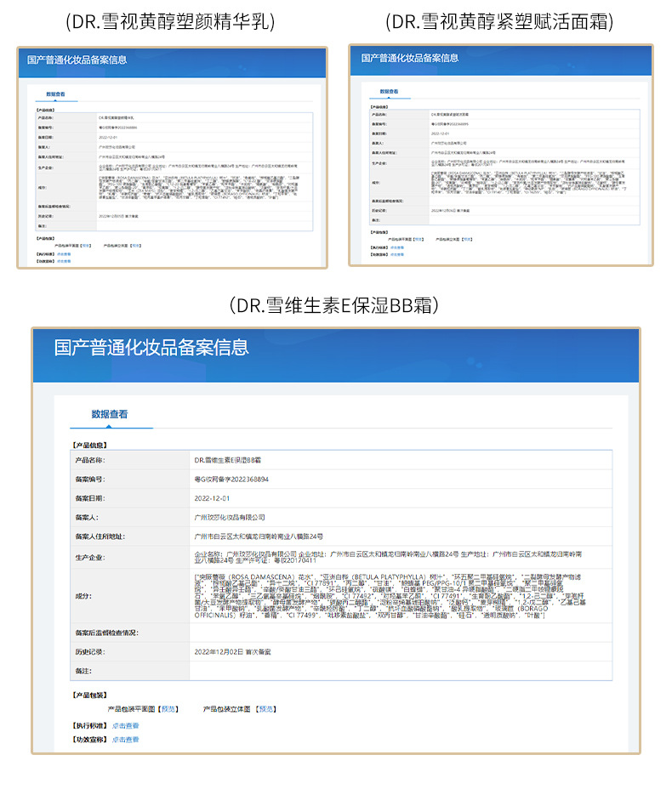Click the 生产企业 label in BB霜 panel
The image size is (672, 789).
tap(90, 558)
